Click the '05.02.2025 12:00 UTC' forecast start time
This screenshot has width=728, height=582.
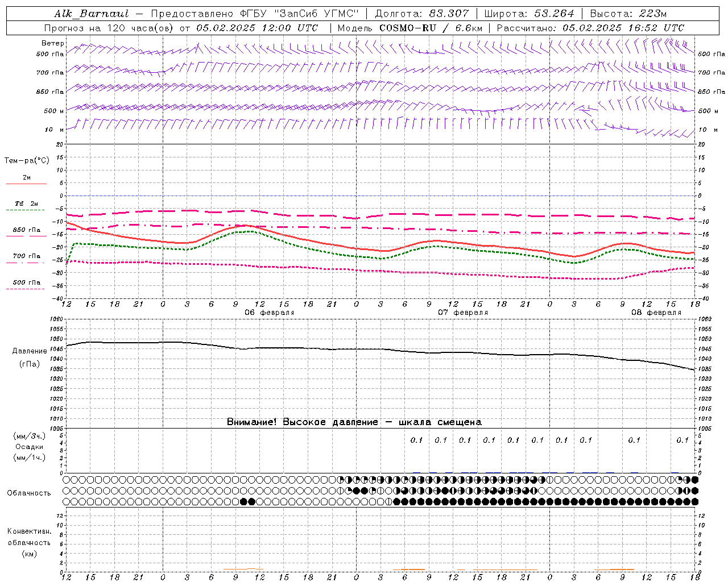coord(257,28)
